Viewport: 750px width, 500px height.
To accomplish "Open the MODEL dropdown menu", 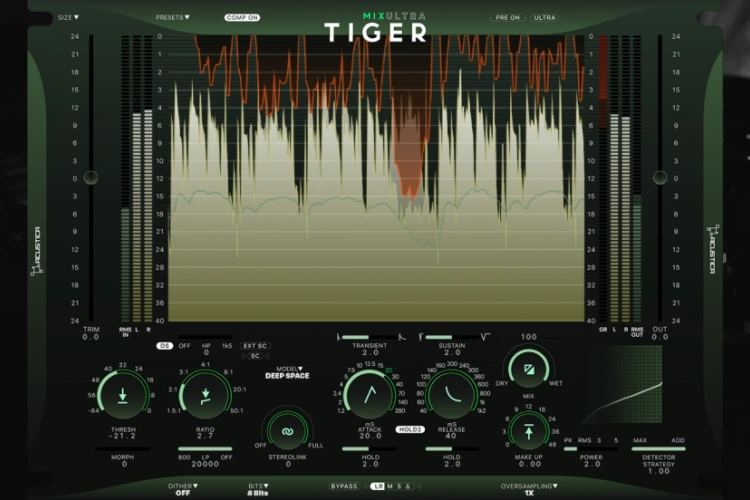I will (290, 369).
